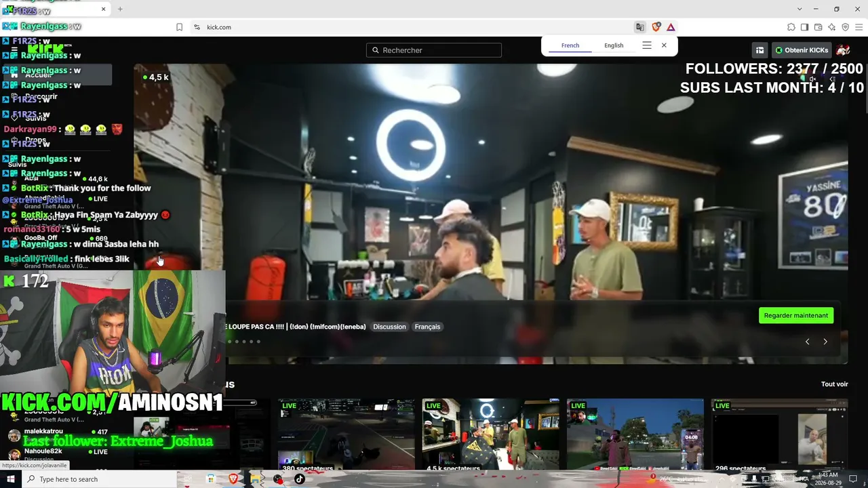The height and width of the screenshot is (488, 868).
Task: Open the browser extensions puzzle icon
Action: (x=791, y=27)
